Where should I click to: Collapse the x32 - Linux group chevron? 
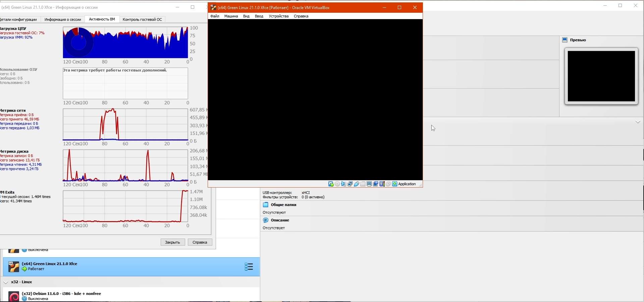(x=6, y=282)
